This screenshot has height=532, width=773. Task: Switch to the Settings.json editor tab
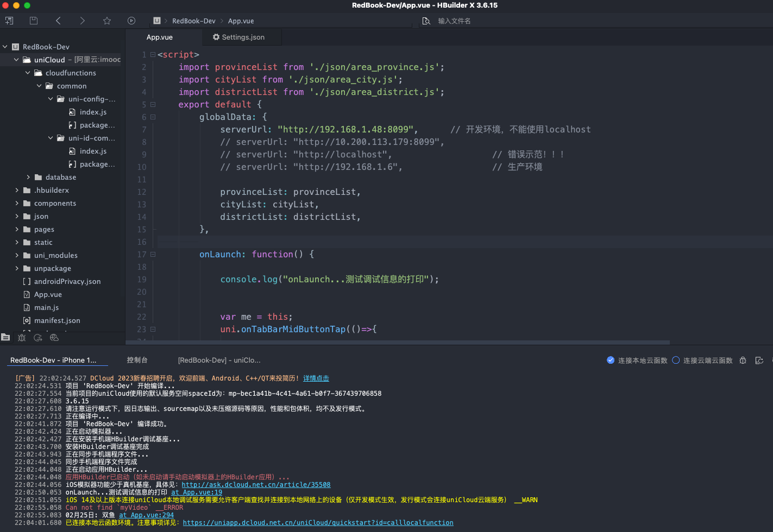click(242, 37)
